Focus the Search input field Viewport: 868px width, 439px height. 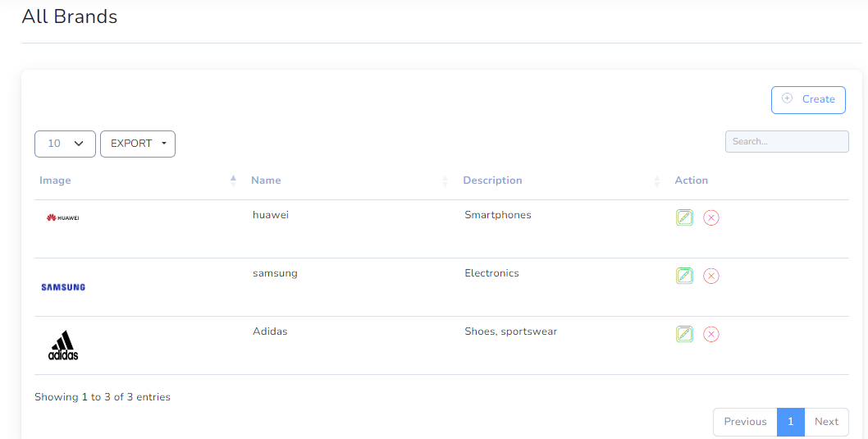(787, 141)
